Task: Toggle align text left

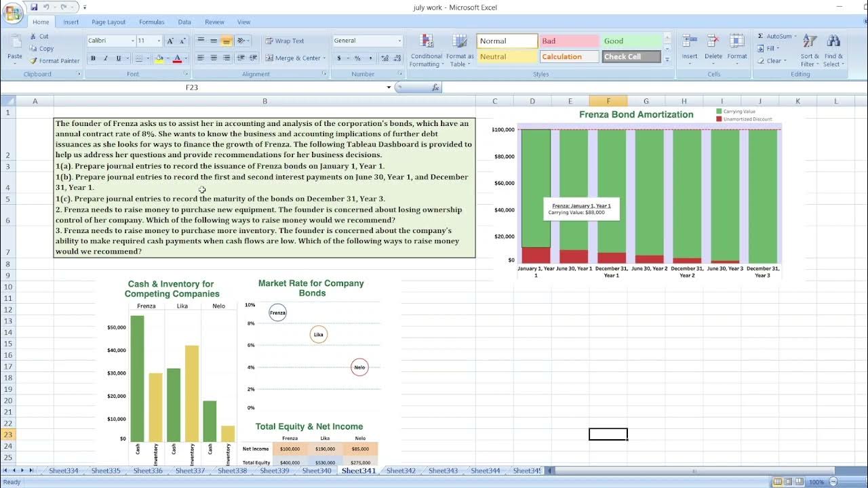Action: point(201,58)
